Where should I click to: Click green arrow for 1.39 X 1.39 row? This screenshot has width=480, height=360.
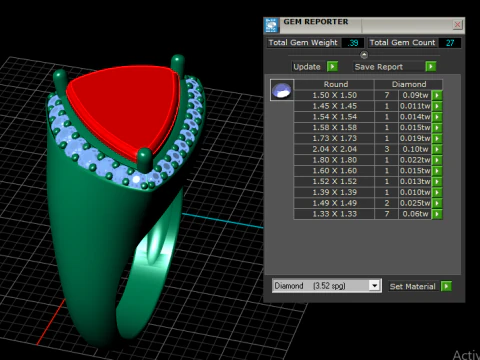point(437,192)
